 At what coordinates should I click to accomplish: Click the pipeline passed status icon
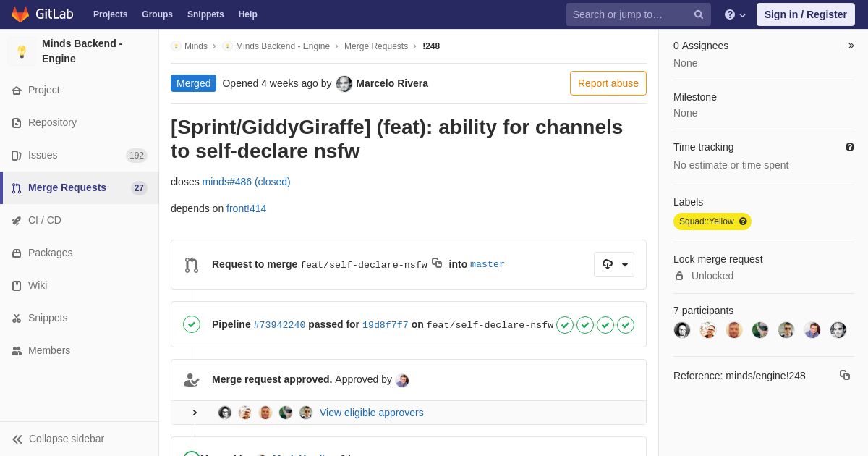click(192, 324)
